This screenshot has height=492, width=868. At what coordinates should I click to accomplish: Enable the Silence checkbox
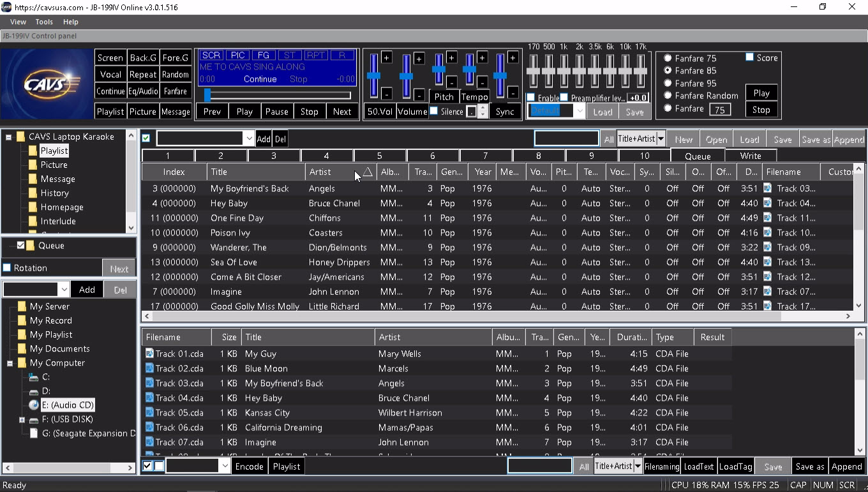point(434,111)
